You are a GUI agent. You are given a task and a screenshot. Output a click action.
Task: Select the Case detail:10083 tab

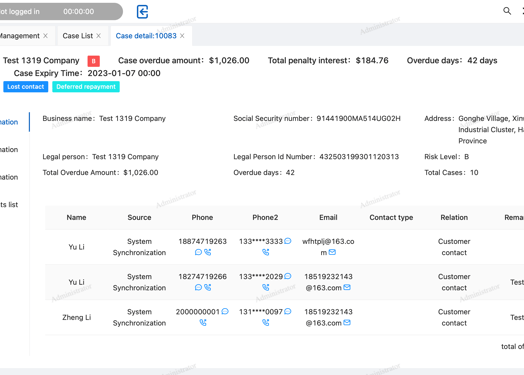(x=146, y=36)
